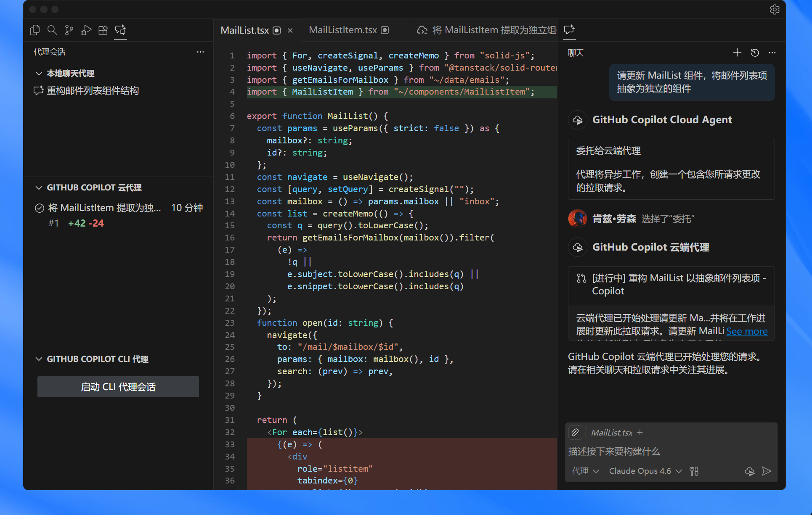Open 重构邮件列表组件结构 chat session
The height and width of the screenshot is (515, 812).
tap(93, 91)
